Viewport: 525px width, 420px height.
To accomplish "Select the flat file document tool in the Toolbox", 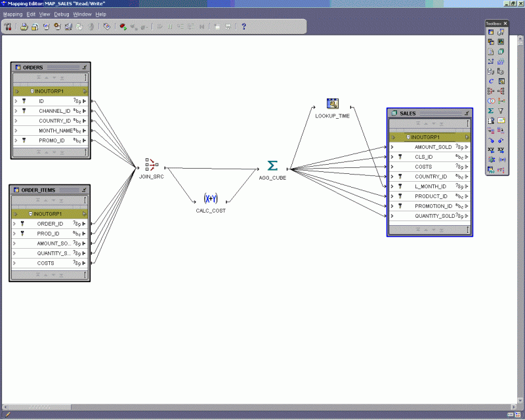I will pyautogui.click(x=491, y=52).
